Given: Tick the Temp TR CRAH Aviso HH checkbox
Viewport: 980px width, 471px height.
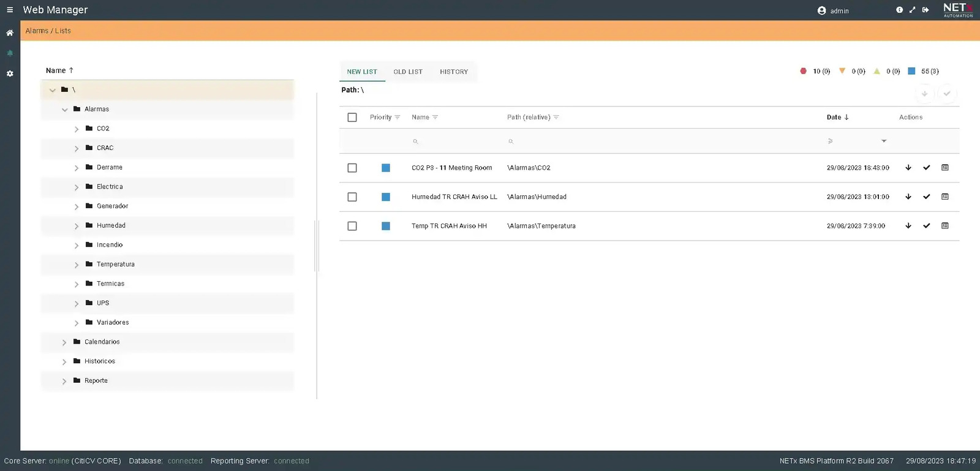Looking at the screenshot, I should coord(352,226).
